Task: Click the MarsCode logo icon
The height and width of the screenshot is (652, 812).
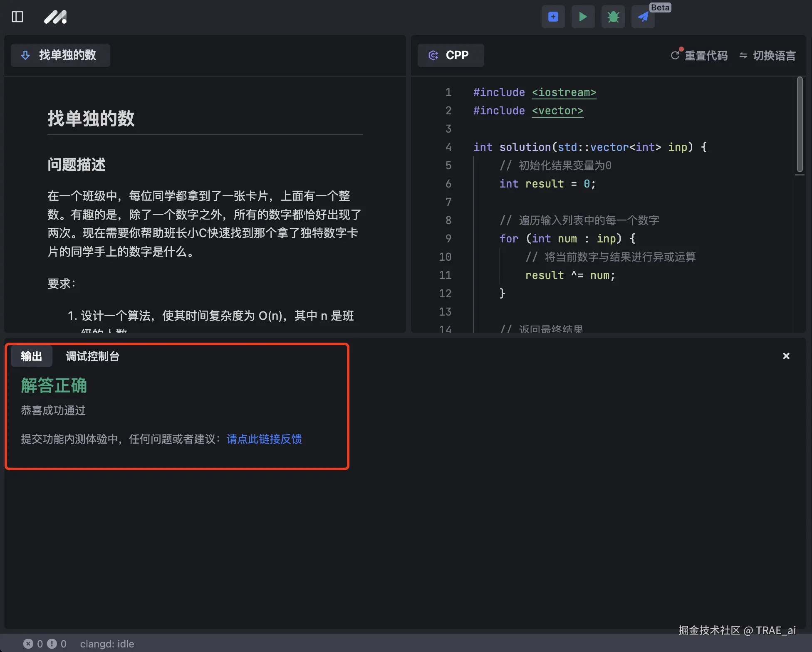Action: pos(55,17)
